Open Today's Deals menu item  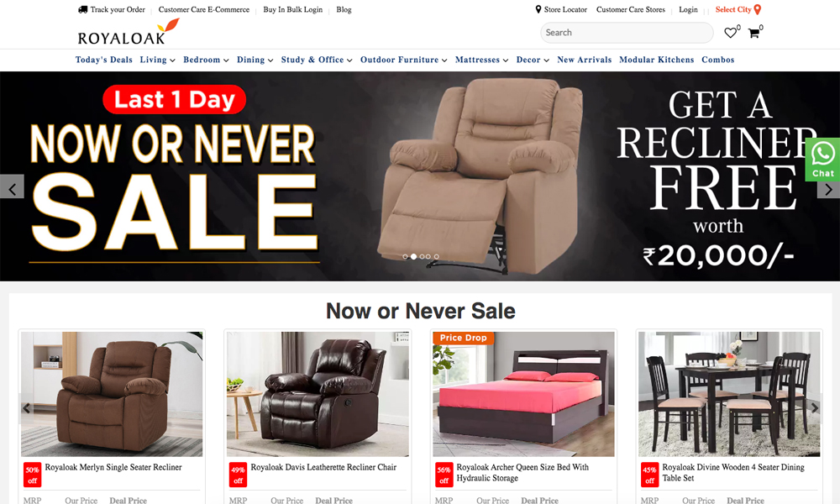pyautogui.click(x=104, y=60)
